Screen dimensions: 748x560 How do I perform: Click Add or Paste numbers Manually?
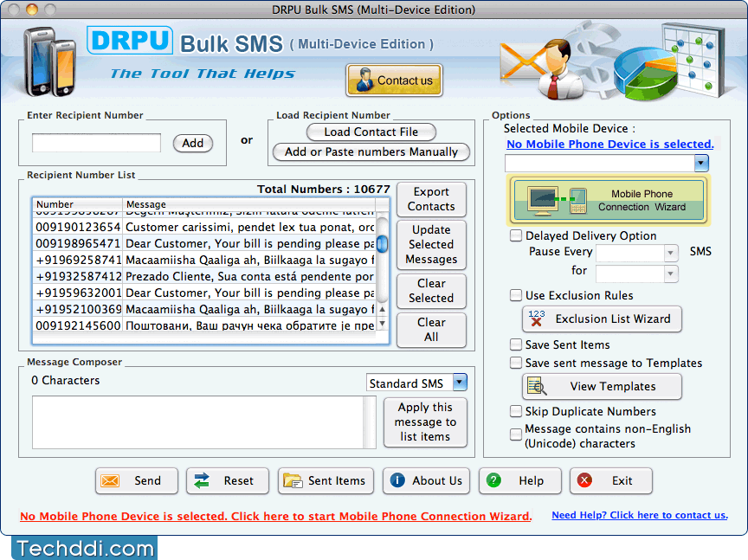coord(371,152)
